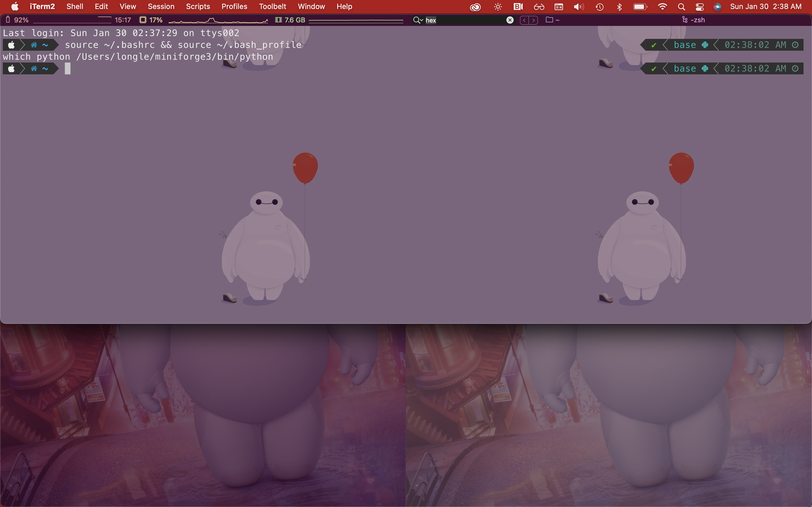Clear the search field containing 'hex'
Screen dimensions: 812x507
(x=510, y=20)
